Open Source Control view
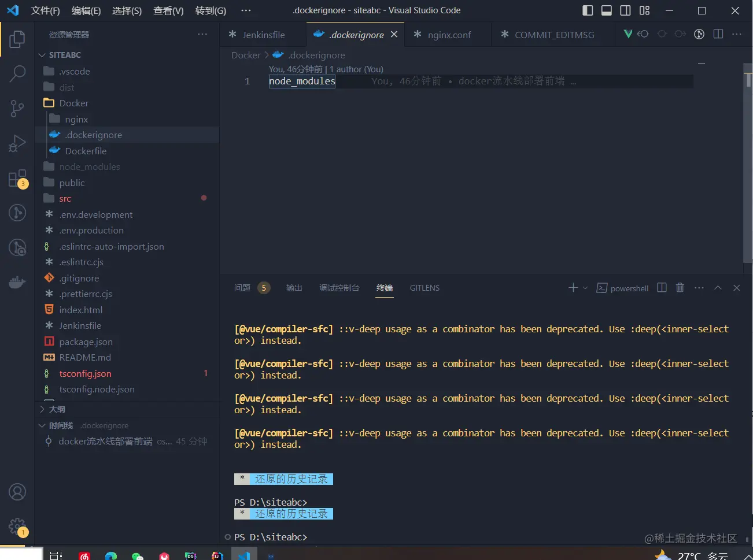Viewport: 753px width, 560px height. click(x=17, y=109)
